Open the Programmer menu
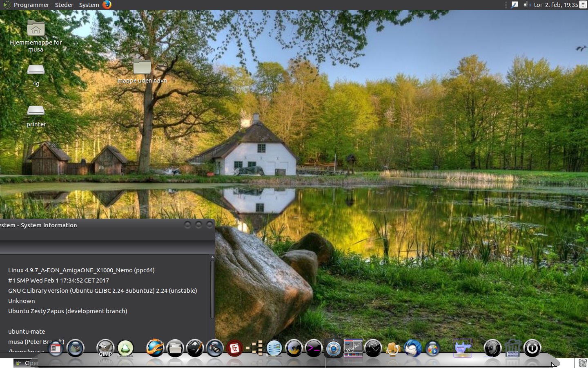The width and height of the screenshot is (588, 368). click(31, 5)
